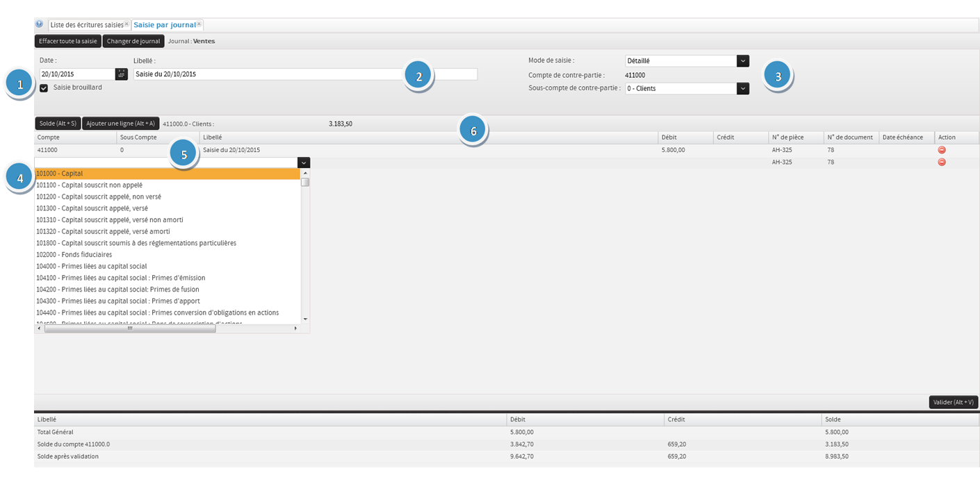The height and width of the screenshot is (484, 980).
Task: Toggle the 'Saisie brouillard' checkbox
Action: (x=44, y=88)
